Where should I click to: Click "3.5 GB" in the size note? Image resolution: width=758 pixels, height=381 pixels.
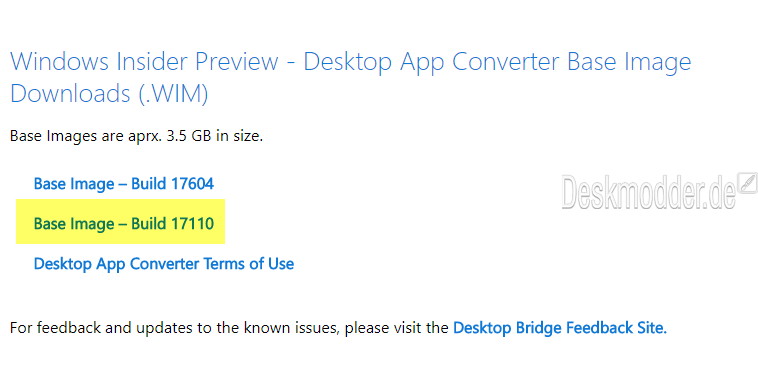point(189,136)
